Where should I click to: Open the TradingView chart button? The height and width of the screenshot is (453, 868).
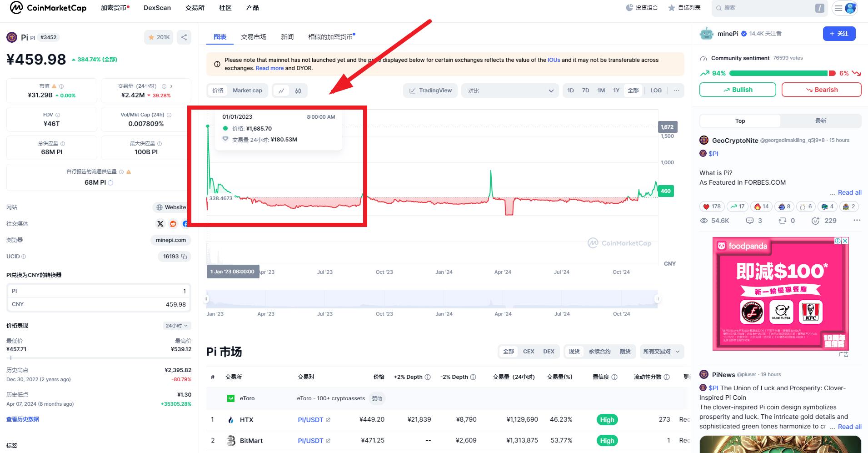(430, 91)
